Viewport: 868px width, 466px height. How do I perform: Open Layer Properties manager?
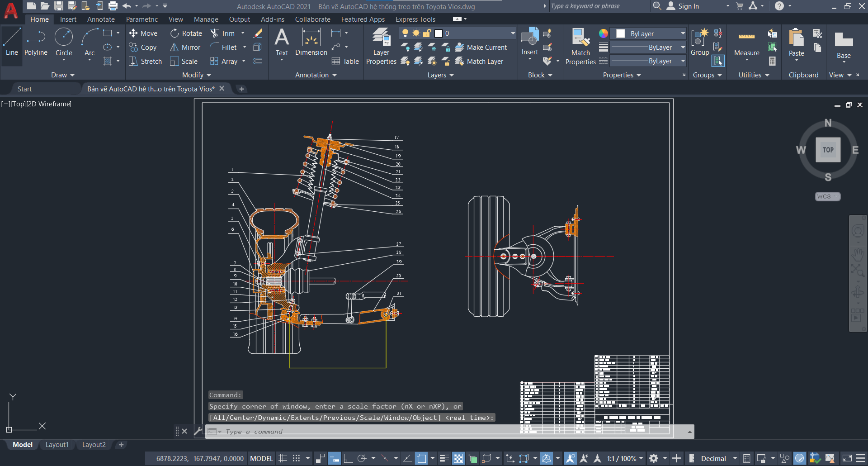381,46
